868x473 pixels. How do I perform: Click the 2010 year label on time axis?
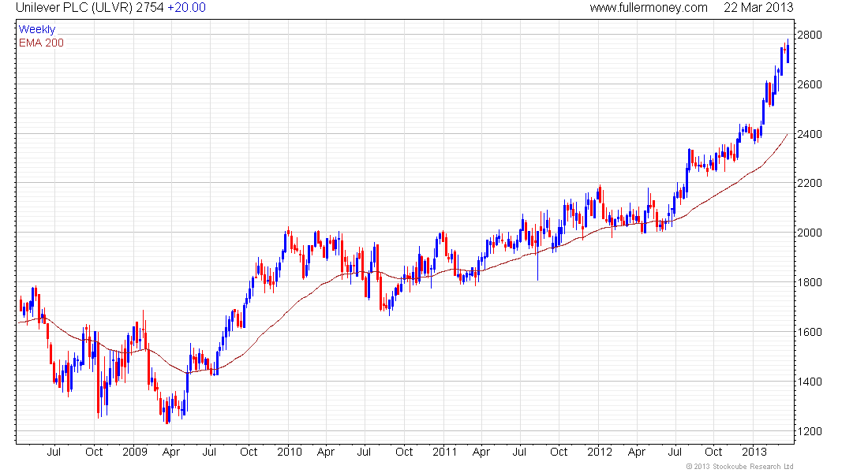(290, 452)
